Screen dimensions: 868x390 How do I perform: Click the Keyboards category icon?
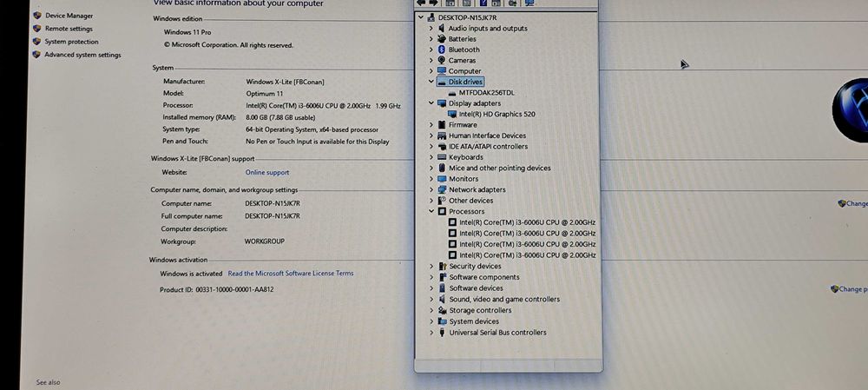442,157
